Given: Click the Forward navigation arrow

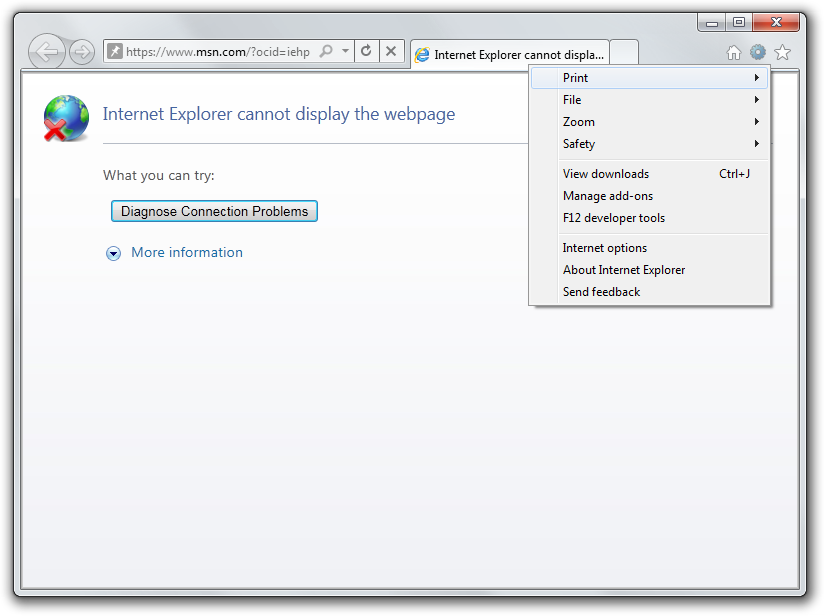Looking at the screenshot, I should click(x=82, y=52).
